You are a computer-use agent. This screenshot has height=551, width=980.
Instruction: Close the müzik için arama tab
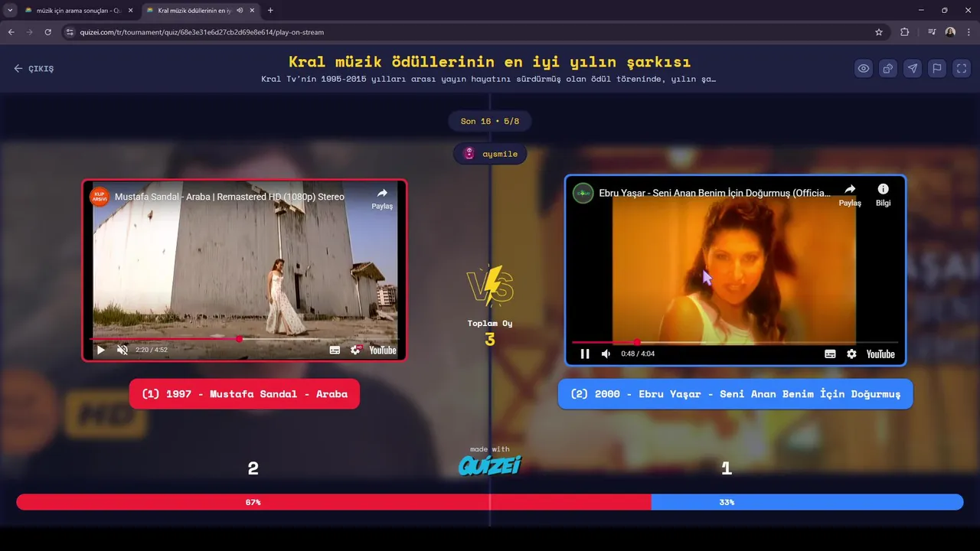tap(131, 11)
